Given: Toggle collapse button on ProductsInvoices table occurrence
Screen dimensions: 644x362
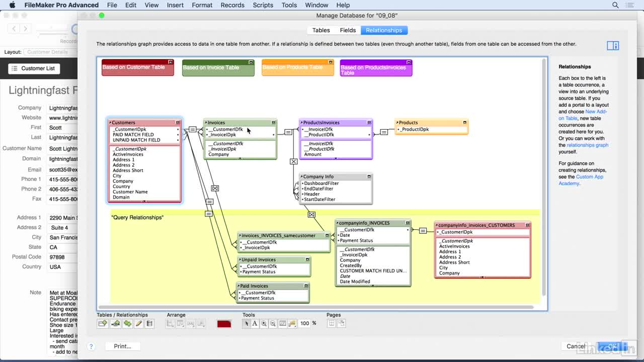Looking at the screenshot, I should click(x=369, y=123).
